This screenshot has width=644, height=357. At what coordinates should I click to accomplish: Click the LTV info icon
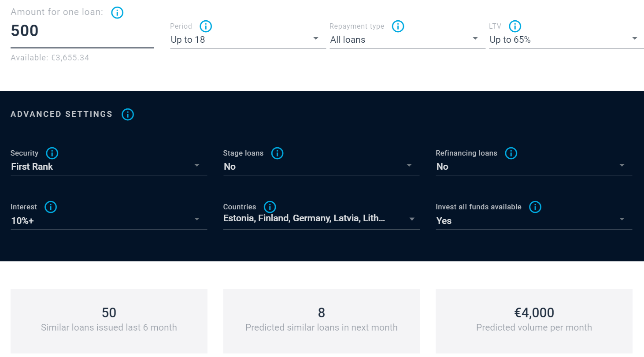pyautogui.click(x=515, y=26)
